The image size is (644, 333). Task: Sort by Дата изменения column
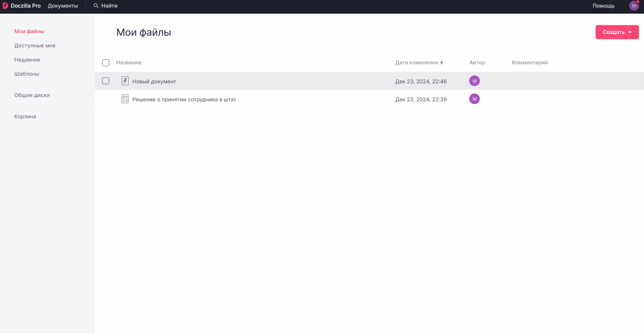(416, 63)
